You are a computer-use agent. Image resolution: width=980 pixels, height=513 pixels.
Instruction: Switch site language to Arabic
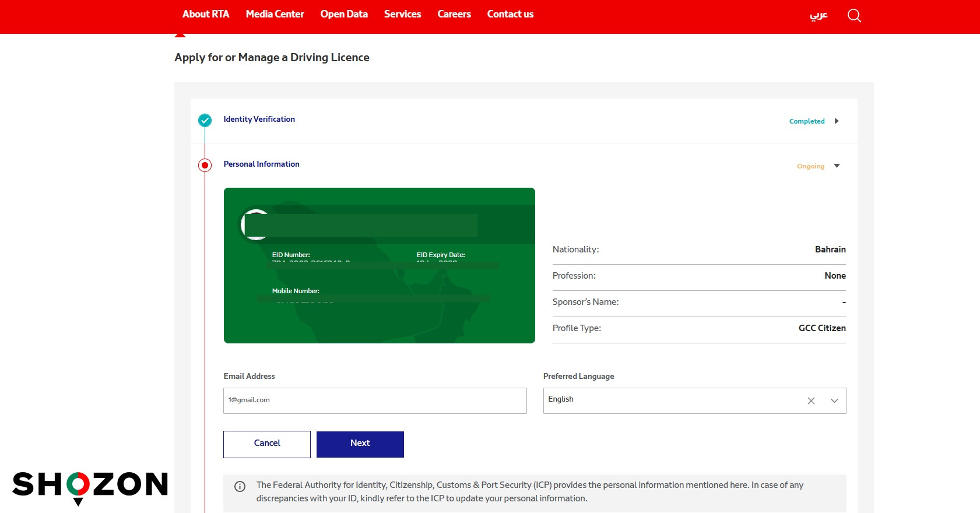point(819,15)
